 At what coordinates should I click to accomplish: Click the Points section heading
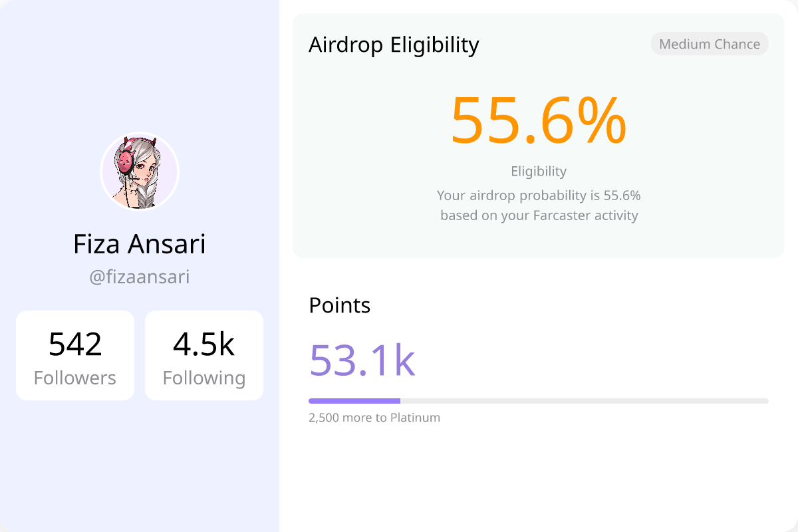click(x=340, y=305)
